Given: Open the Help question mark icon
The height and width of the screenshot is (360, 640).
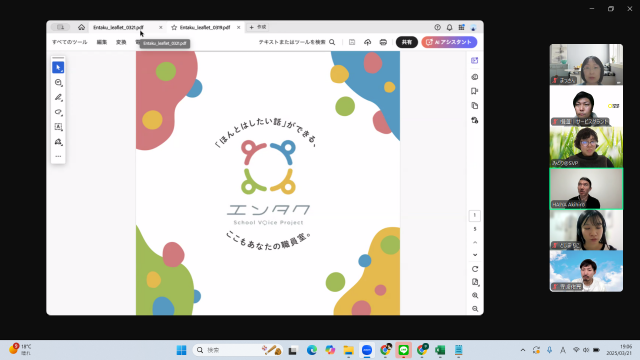Looking at the screenshot, I should [437, 27].
